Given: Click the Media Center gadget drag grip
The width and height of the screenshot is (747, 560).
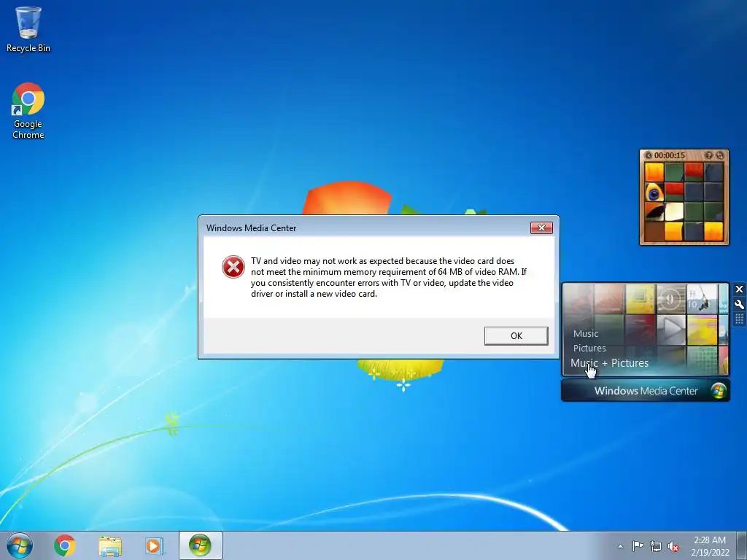Looking at the screenshot, I should pos(739,319).
